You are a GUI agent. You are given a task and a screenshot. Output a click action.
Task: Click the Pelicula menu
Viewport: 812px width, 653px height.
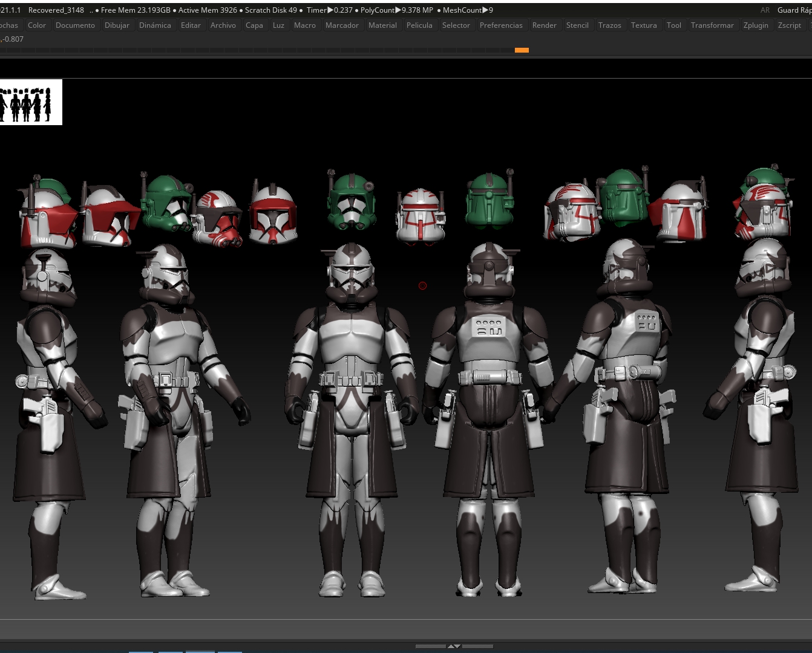coord(419,25)
